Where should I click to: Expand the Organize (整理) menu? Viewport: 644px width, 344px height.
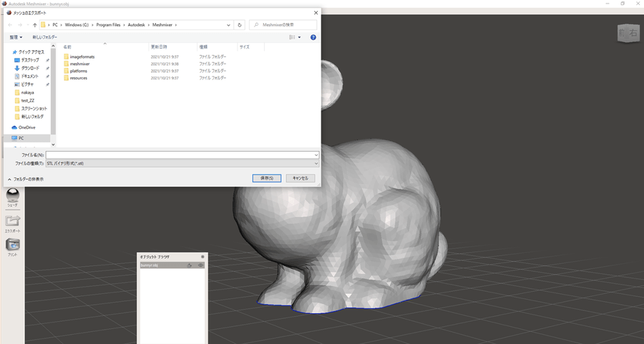click(16, 37)
